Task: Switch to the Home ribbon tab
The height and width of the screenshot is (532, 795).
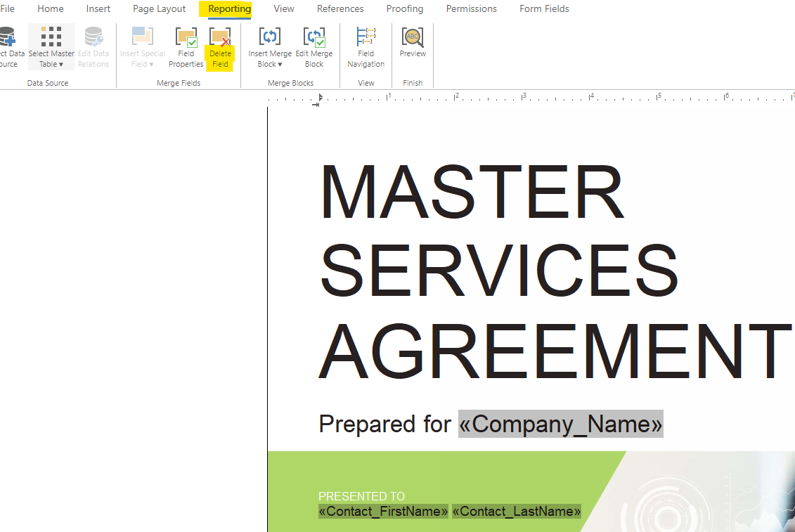Action: click(50, 8)
